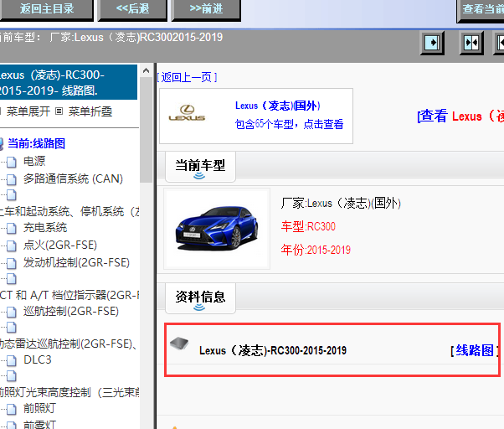Image resolution: width=504 pixels, height=429 pixels.
Task: Click the sidebar header Lexus (凌志)-RC300-2015-2019-线路图
Action: coord(69,82)
